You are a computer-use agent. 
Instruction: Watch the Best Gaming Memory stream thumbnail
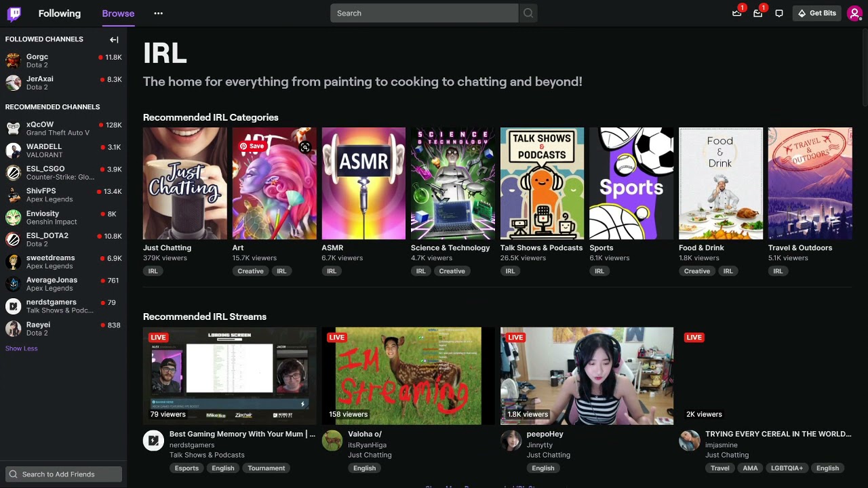[230, 376]
